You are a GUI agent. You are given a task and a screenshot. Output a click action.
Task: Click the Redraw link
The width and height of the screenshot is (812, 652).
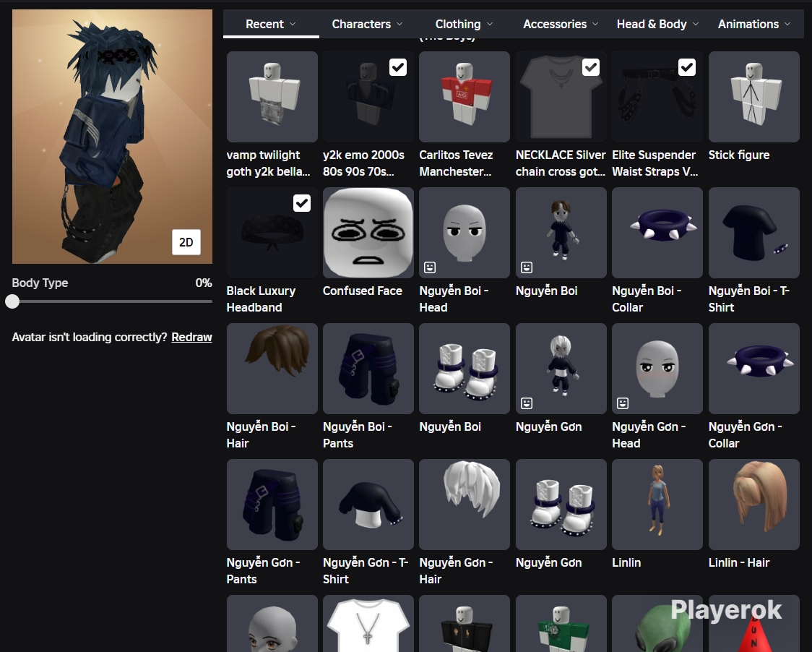point(191,338)
